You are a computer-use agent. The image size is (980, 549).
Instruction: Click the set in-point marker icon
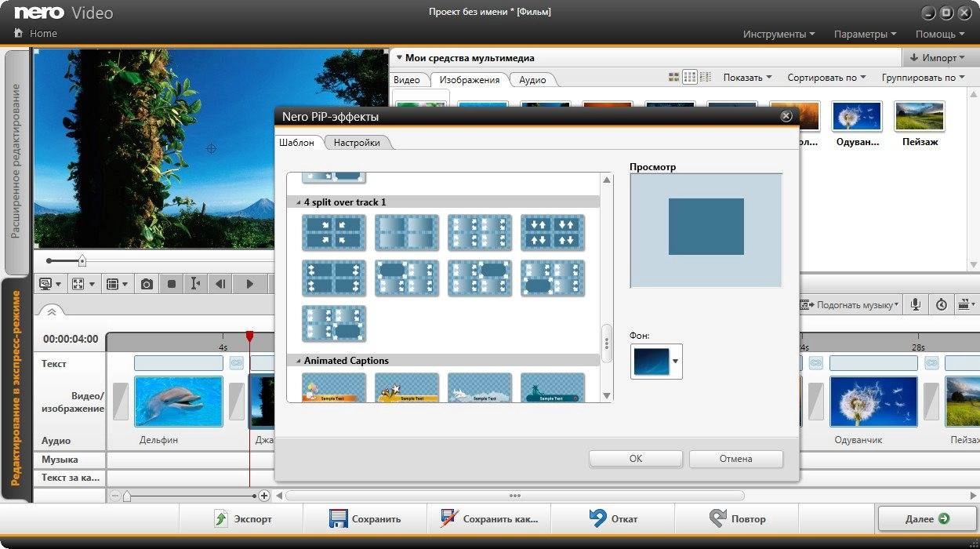(195, 284)
